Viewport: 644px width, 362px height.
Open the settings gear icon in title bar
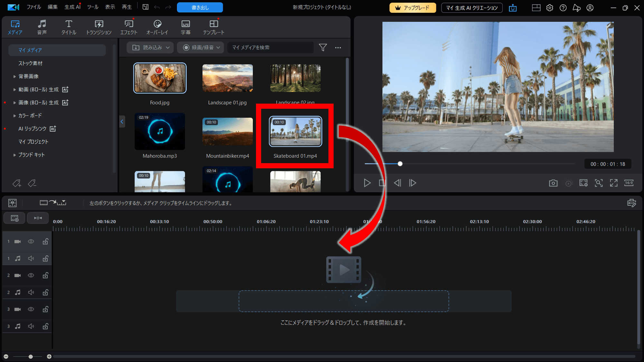coord(550,8)
